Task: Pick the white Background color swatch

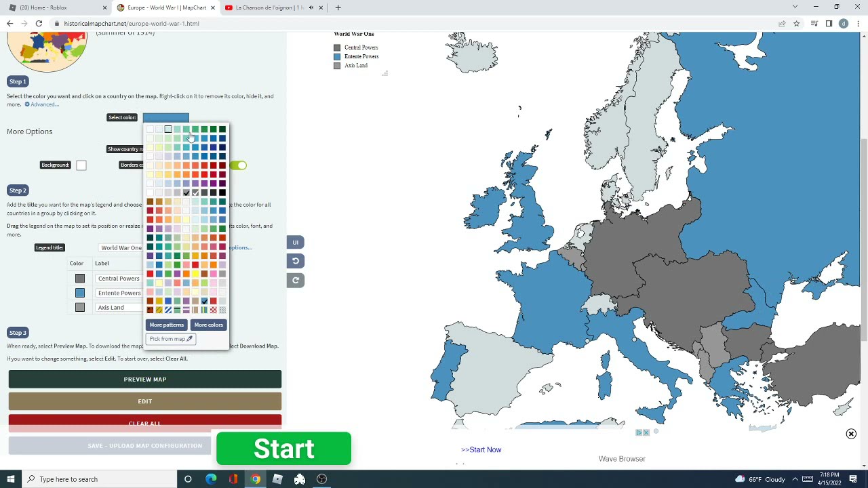Action: (x=81, y=165)
